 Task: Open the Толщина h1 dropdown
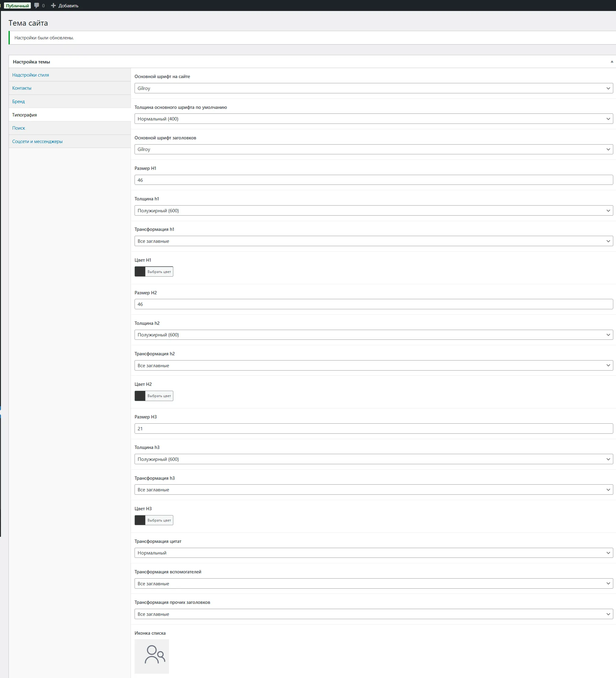[373, 210]
